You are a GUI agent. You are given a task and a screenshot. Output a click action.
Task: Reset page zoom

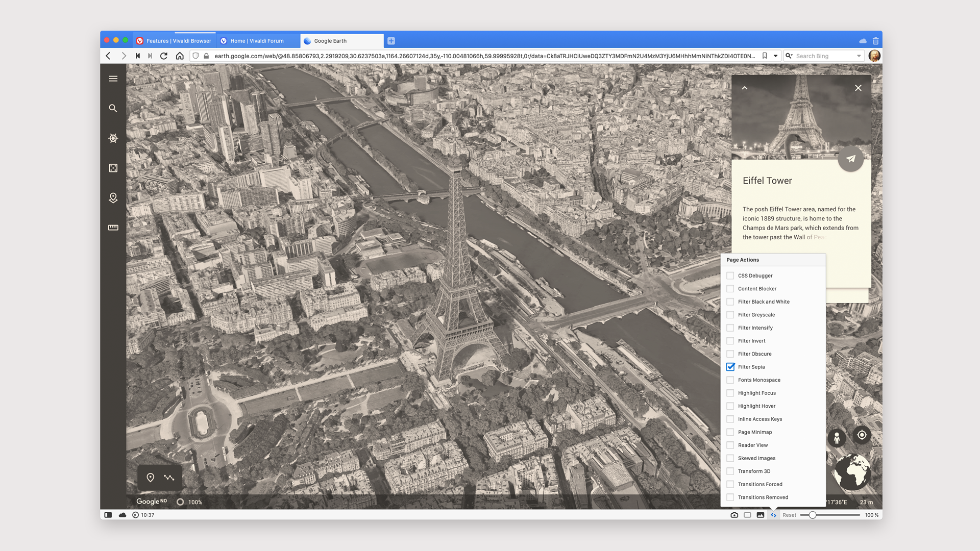789,515
